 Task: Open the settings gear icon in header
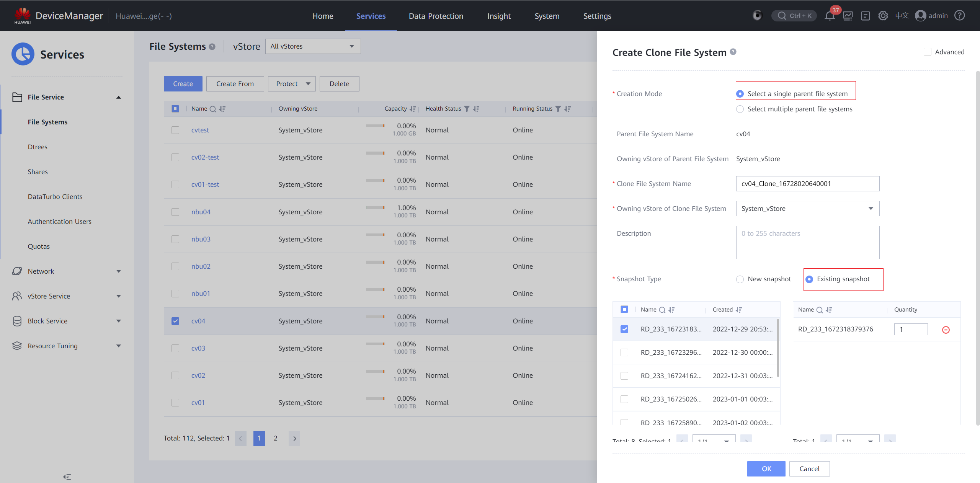[883, 16]
